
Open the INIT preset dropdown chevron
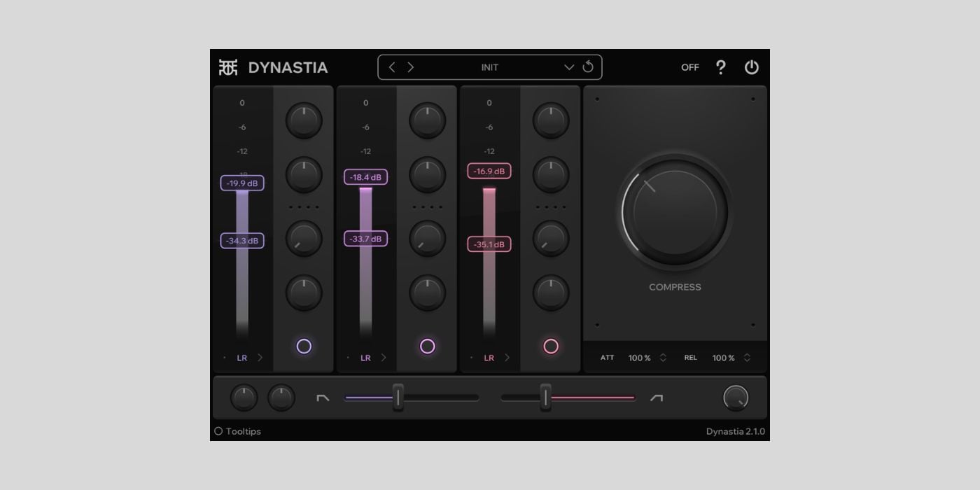569,67
